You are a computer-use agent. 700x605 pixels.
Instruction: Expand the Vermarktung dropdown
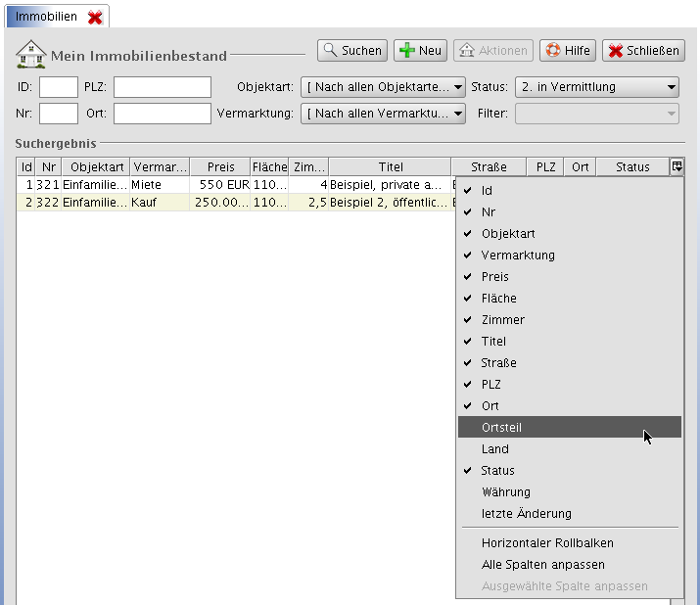coord(383,114)
